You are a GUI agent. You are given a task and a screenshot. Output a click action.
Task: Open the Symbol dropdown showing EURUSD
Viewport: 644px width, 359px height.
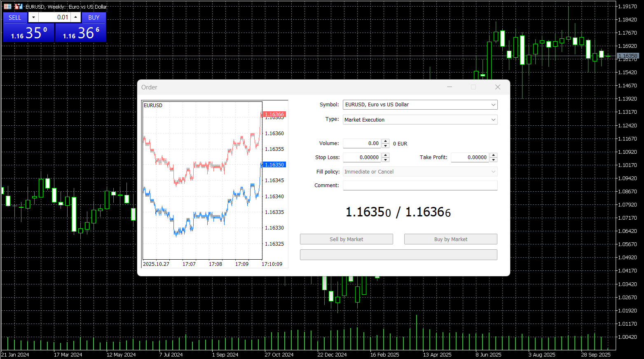click(420, 105)
